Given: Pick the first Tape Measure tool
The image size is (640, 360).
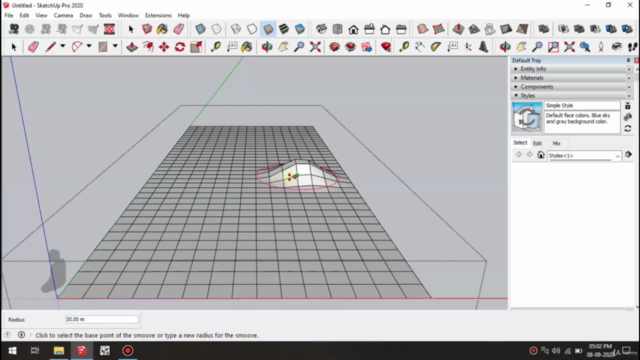Looking at the screenshot, I should tap(216, 47).
